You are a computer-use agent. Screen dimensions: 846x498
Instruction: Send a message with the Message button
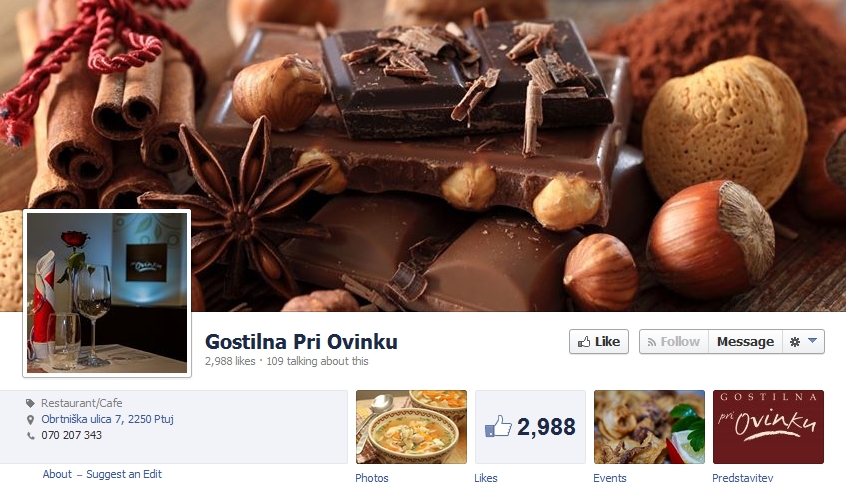745,342
